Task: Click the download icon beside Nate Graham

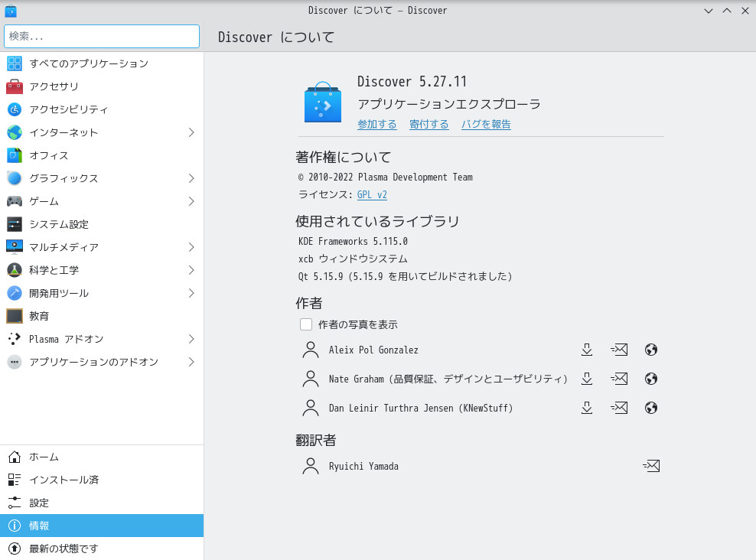Action: [587, 378]
